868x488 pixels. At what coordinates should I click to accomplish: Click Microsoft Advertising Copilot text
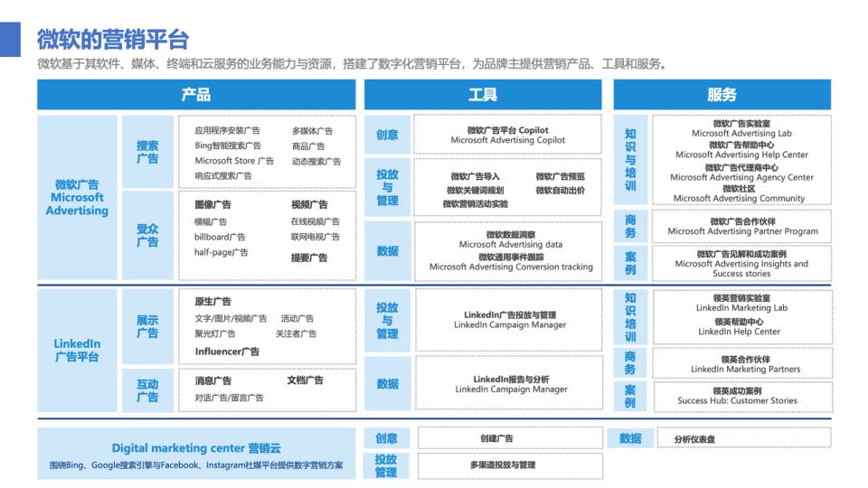point(507,141)
